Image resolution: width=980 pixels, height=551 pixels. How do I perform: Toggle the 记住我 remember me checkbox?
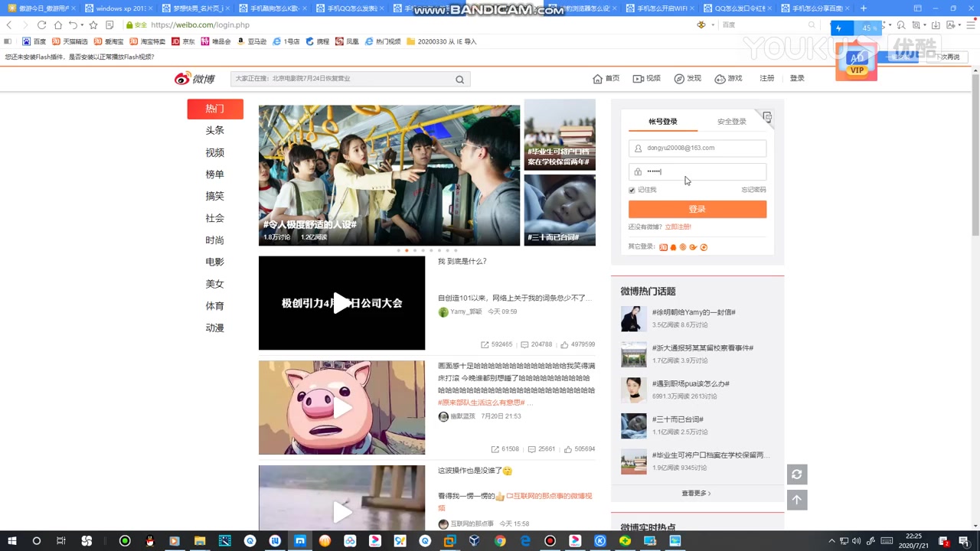point(632,190)
